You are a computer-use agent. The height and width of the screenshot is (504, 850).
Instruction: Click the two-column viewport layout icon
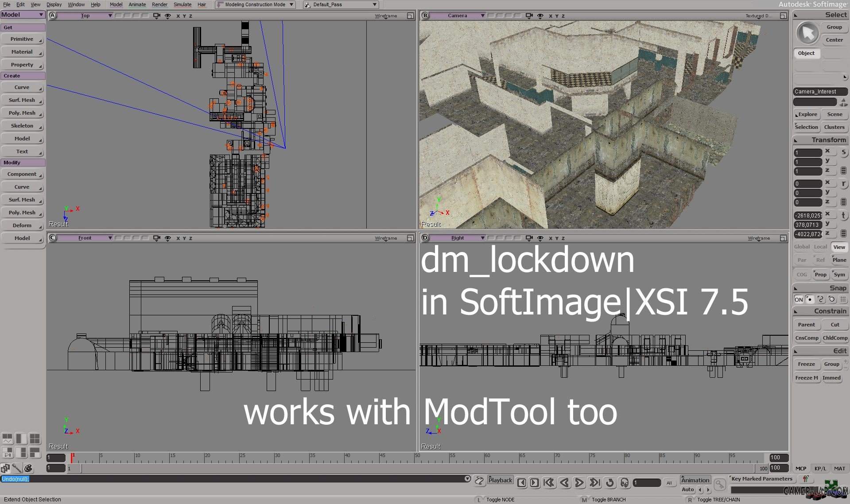click(x=21, y=438)
